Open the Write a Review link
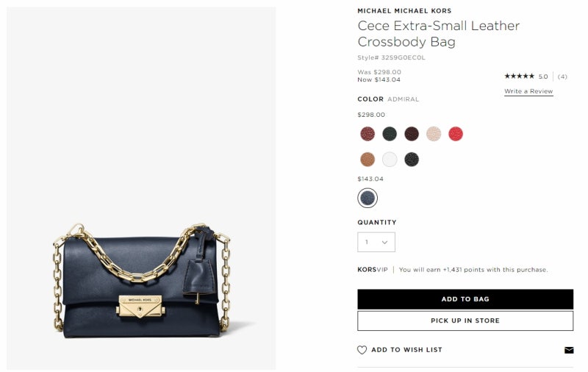Viewport: 588px width, 372px height. 528,91
